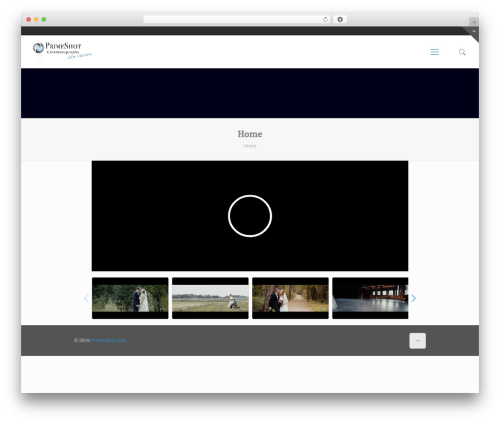Expand the top bar corner arrow toggle
The image size is (500, 423).
tap(474, 31)
